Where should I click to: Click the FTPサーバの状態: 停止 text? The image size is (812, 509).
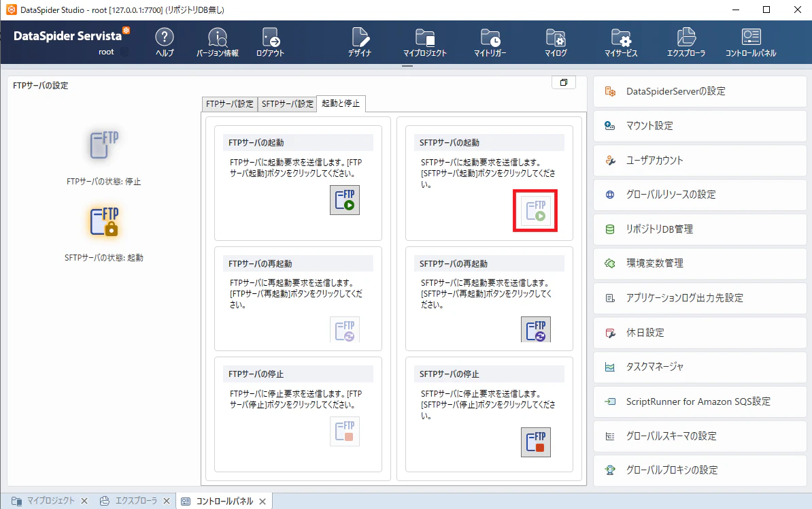[103, 182]
